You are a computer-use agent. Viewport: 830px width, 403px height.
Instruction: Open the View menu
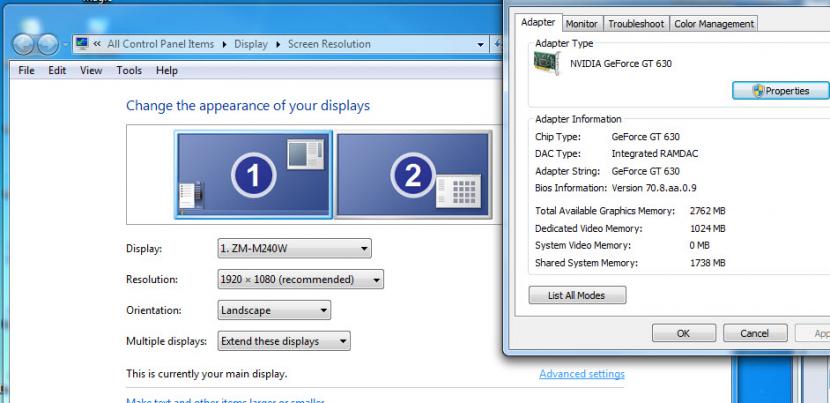coord(91,71)
